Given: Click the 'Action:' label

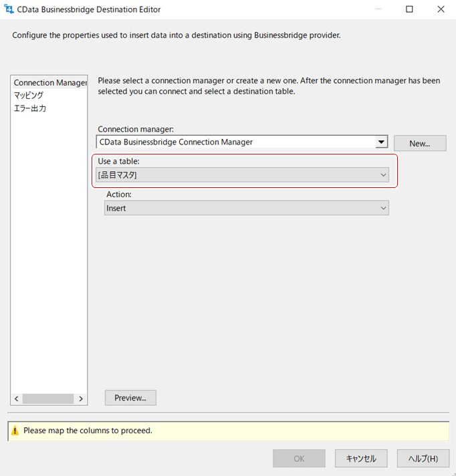Looking at the screenshot, I should click(x=119, y=195).
